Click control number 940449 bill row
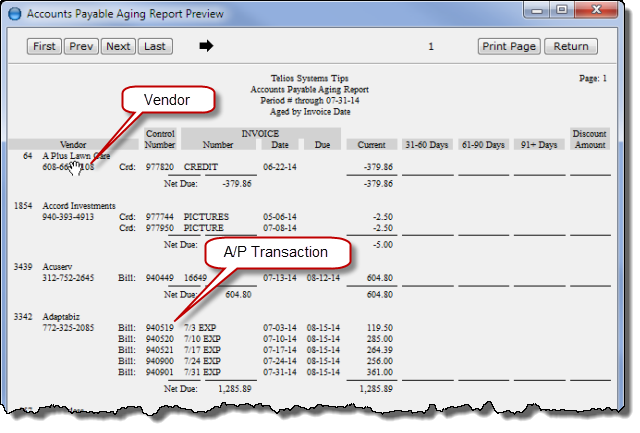Viewport: 640px width, 433px height. 159,278
